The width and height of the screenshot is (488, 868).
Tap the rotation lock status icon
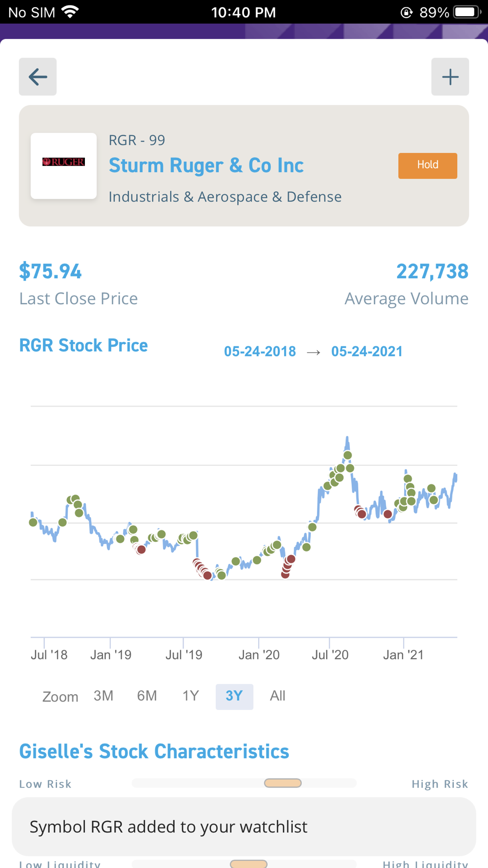pos(407,12)
